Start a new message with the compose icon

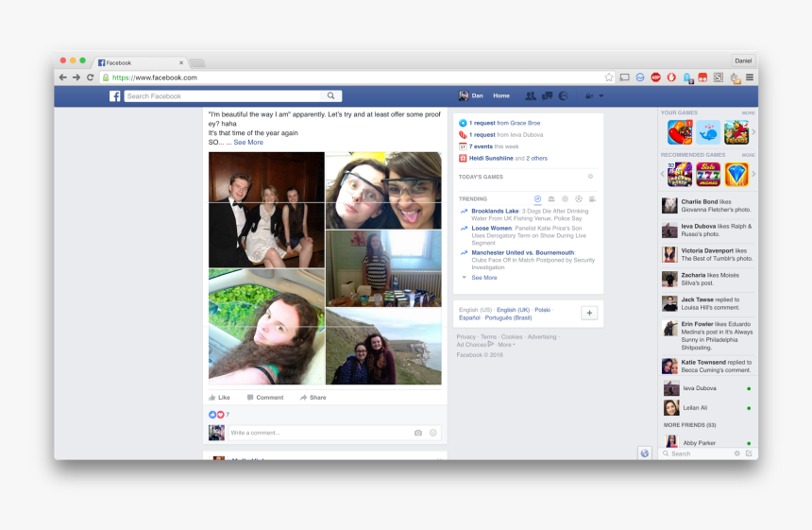click(749, 453)
